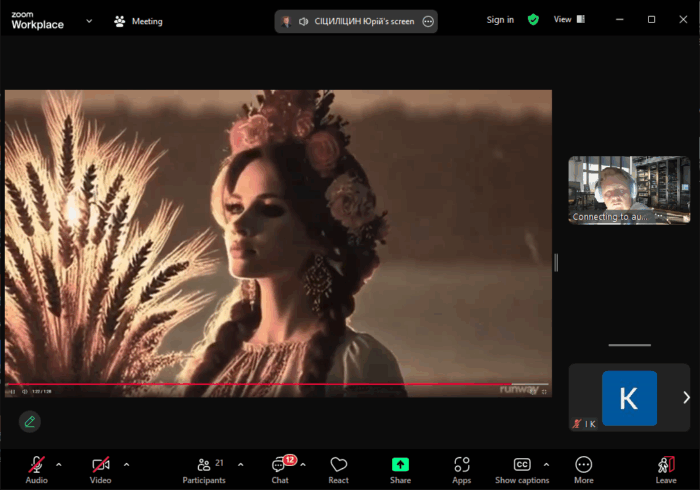Click the Sign in link
This screenshot has height=490, width=700.
coord(500,20)
